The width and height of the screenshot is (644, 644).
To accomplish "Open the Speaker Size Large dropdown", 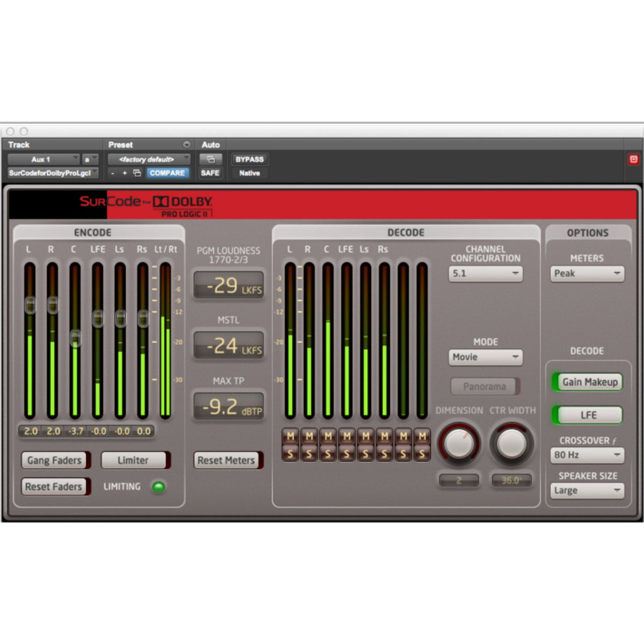I will pyautogui.click(x=587, y=490).
